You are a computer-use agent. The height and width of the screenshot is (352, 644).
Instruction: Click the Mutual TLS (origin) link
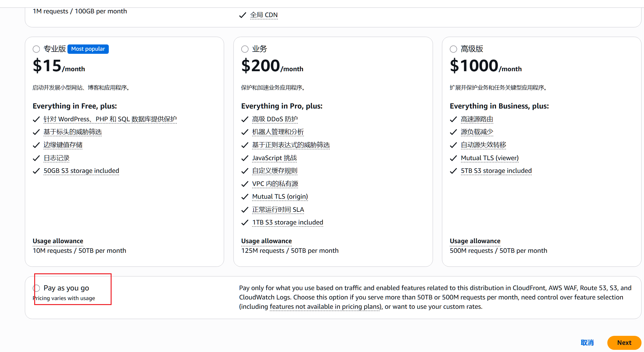click(280, 197)
